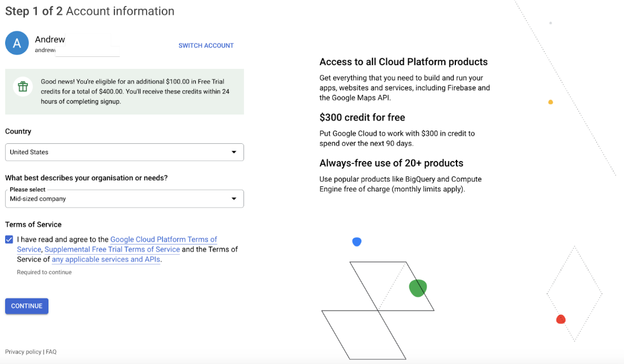Click the Andrew account avatar icon
Image resolution: width=624 pixels, height=364 pixels.
[17, 43]
